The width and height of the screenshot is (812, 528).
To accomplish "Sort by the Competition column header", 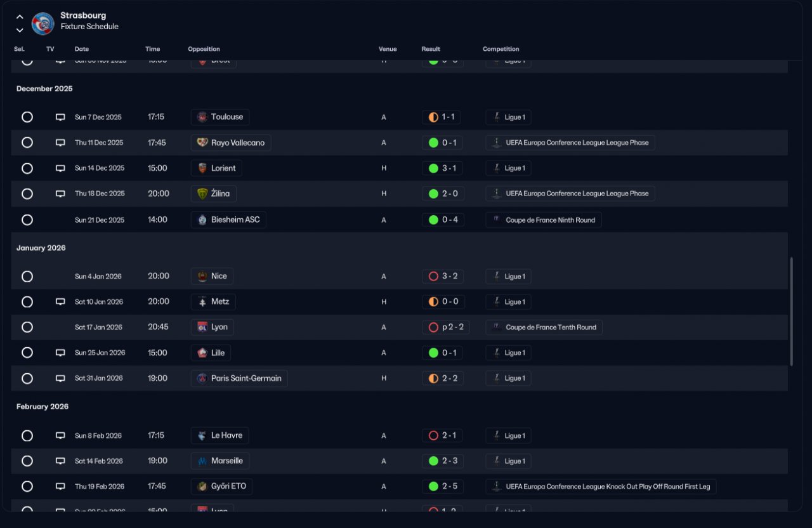I will (501, 49).
